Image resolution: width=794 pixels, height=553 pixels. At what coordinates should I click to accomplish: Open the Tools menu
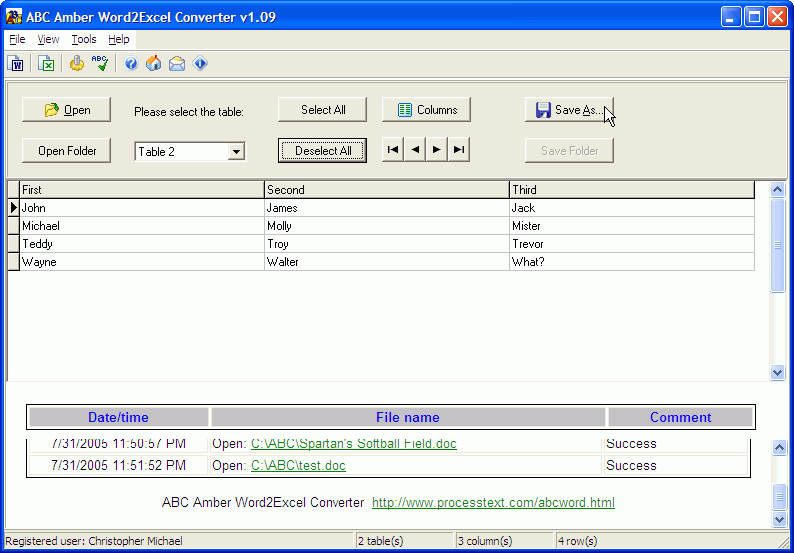[84, 40]
